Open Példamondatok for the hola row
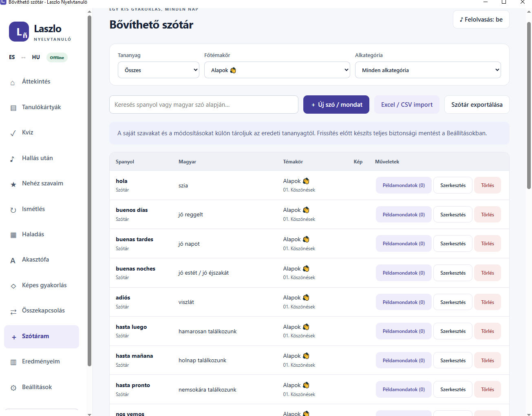 (x=404, y=185)
